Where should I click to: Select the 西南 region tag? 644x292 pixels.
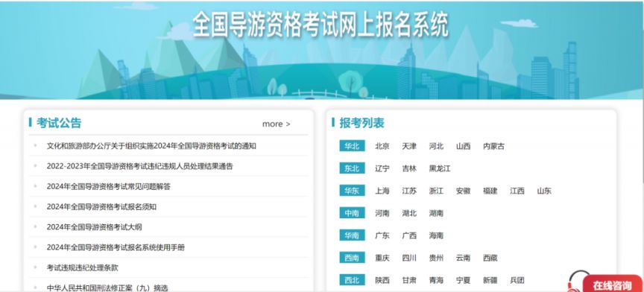(352, 258)
